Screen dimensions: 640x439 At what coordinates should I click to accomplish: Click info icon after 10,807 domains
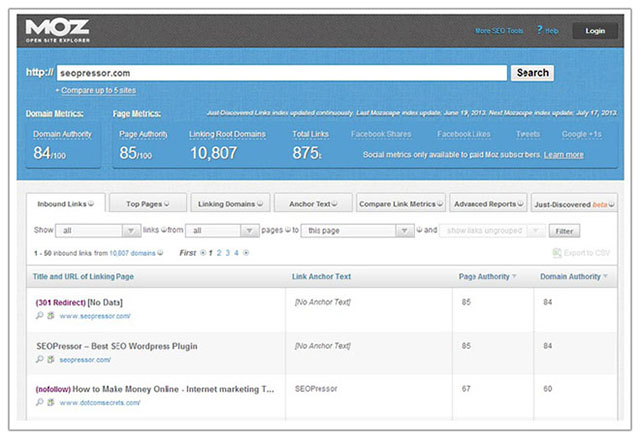pyautogui.click(x=160, y=253)
